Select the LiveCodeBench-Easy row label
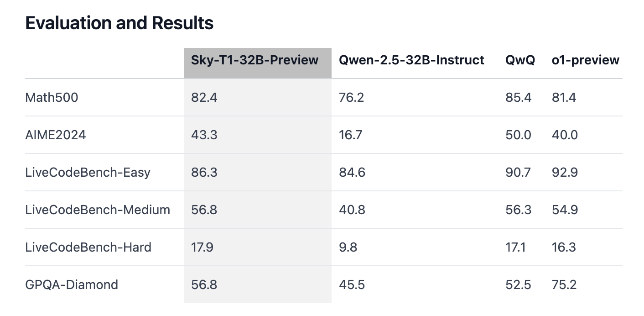Screen dimensions: 644x316 click(x=88, y=173)
